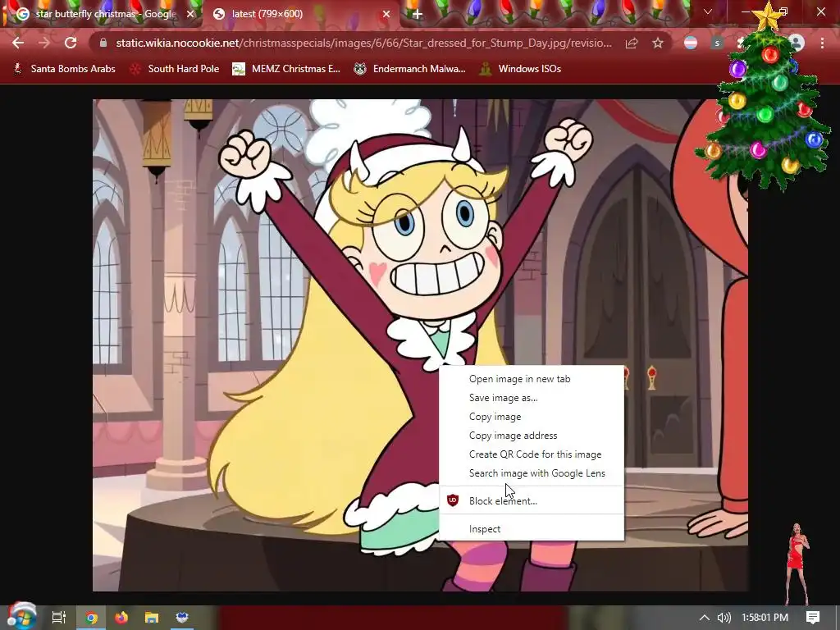
Task: Select Copy image address
Action: click(x=532, y=436)
